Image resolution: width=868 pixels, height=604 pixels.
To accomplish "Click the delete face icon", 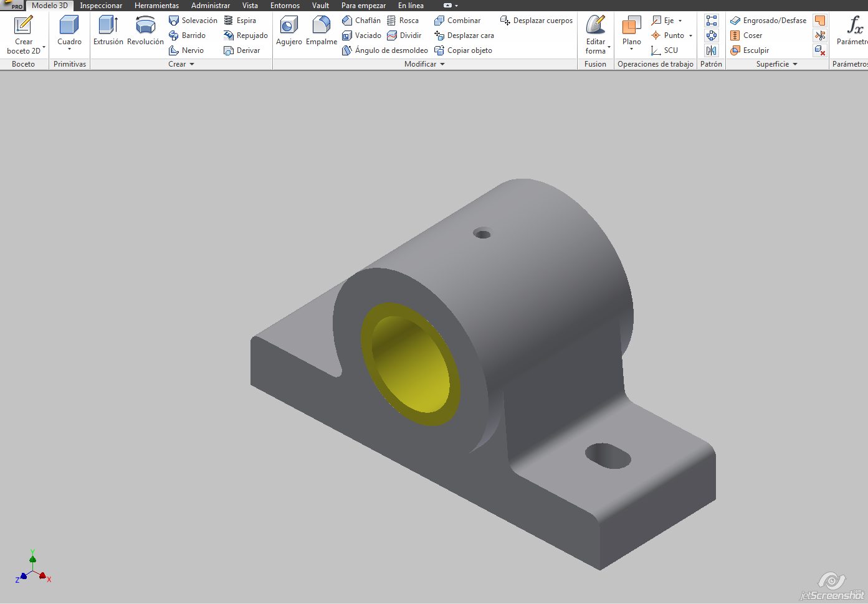I will pos(820,50).
